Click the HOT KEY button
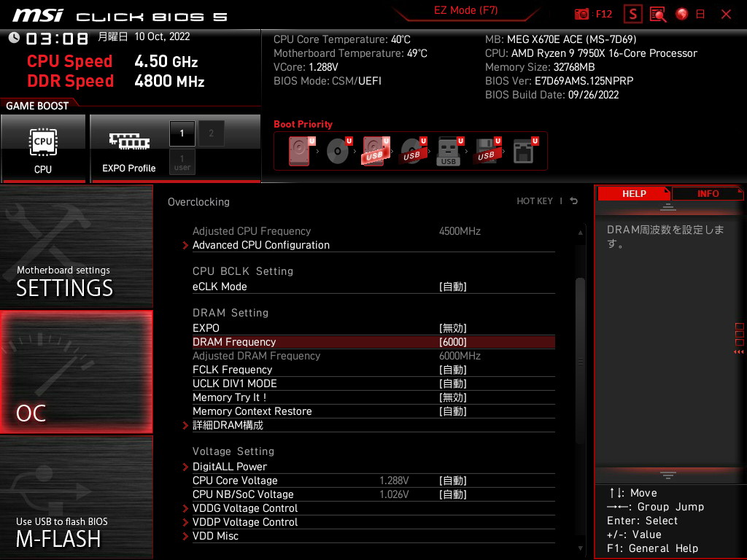 [535, 201]
